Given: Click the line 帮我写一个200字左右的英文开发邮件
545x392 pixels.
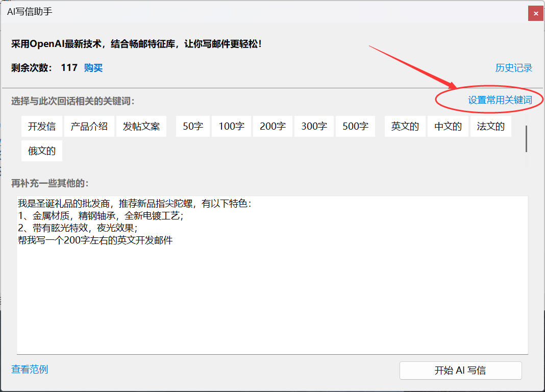Looking at the screenshot, I should coord(95,240).
